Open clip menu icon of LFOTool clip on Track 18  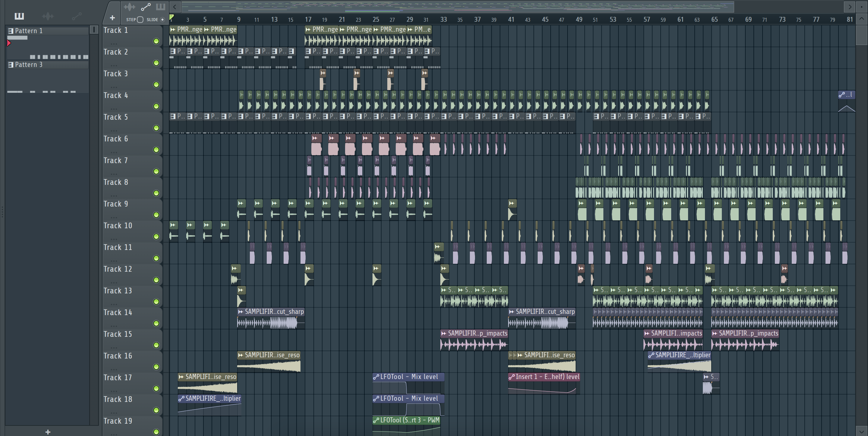point(376,399)
